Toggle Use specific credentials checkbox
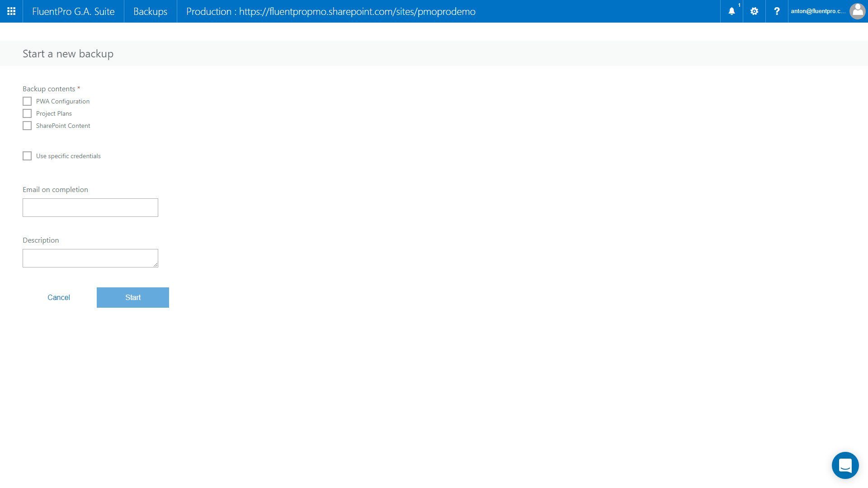The width and height of the screenshot is (868, 488). 27,156
